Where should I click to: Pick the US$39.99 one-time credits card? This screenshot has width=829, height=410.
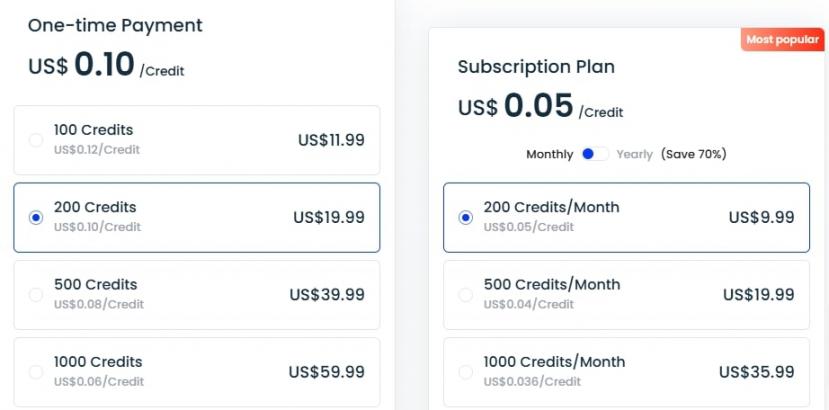pyautogui.click(x=196, y=295)
